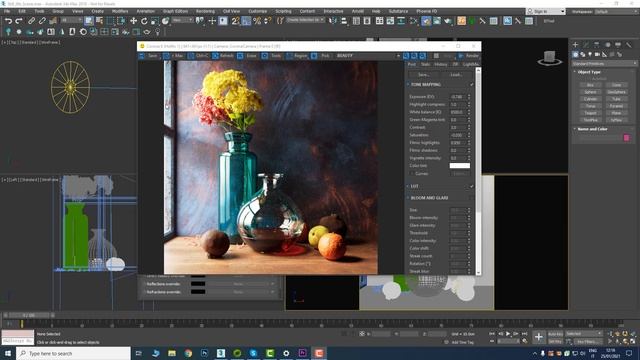Toggle the Percent Snap icon
The width and height of the screenshot is (640, 360).
point(257,21)
